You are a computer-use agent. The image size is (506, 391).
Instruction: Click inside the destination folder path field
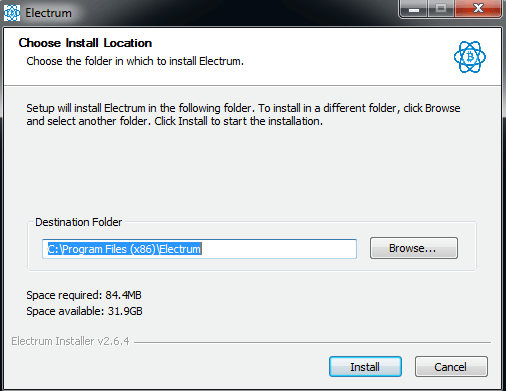(x=199, y=249)
